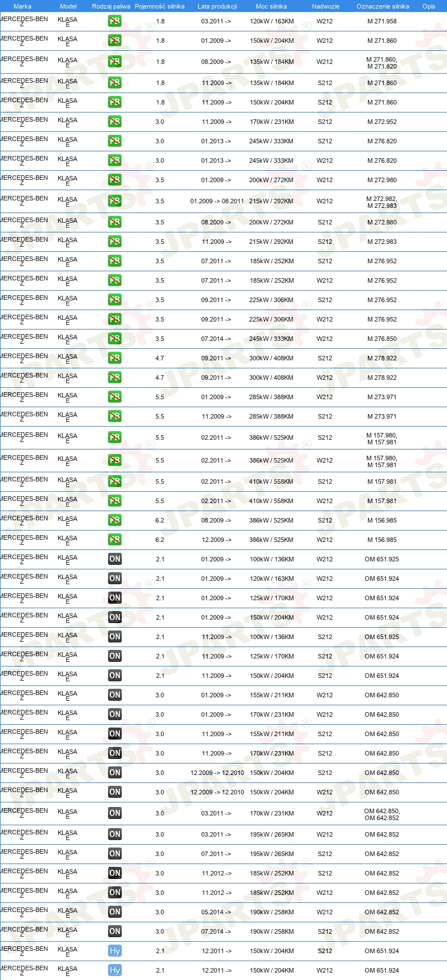Select the ON diesel icon in the W212 OM 651.925 row
The width and height of the screenshot is (447, 980).
tap(114, 559)
